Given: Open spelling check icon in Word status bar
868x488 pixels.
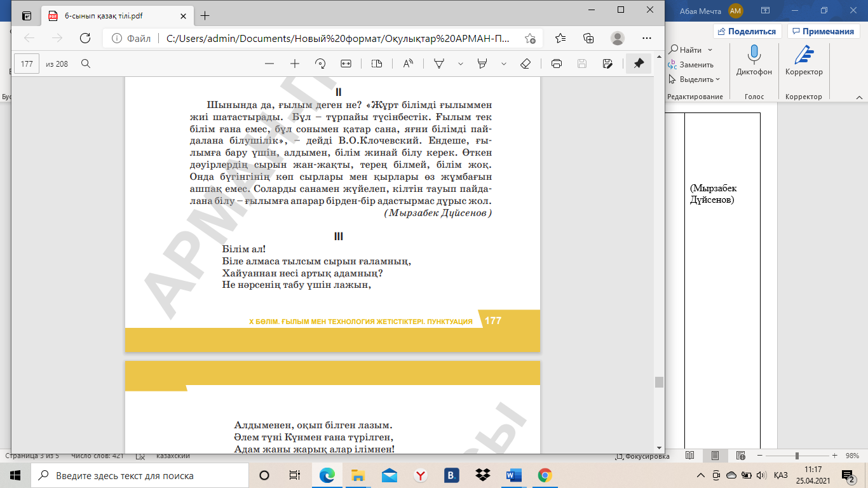Looking at the screenshot, I should (141, 456).
